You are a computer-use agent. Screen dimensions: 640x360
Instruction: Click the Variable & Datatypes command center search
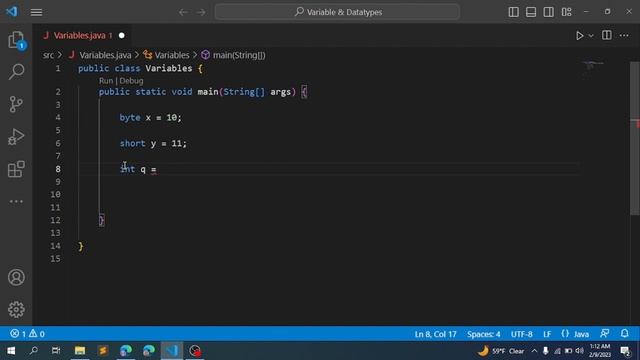click(337, 12)
